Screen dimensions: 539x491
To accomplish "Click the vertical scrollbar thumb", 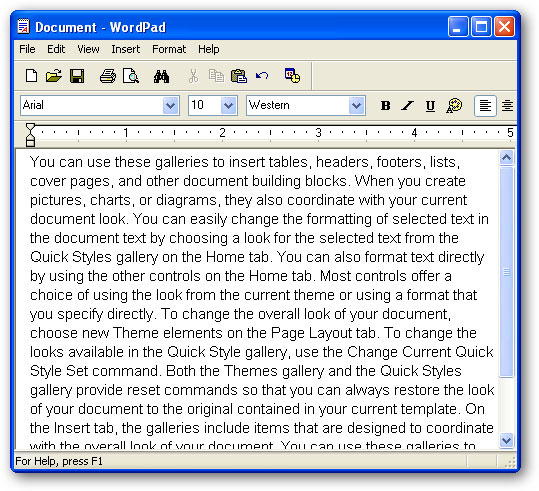I will pyautogui.click(x=506, y=272).
